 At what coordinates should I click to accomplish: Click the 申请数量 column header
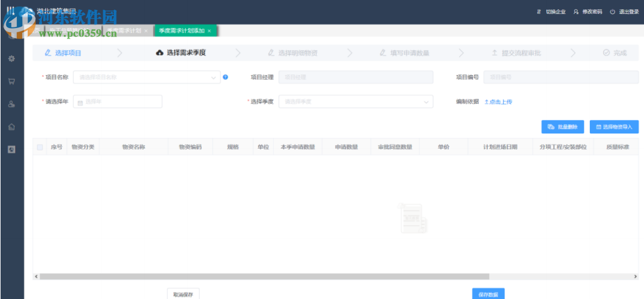(346, 147)
